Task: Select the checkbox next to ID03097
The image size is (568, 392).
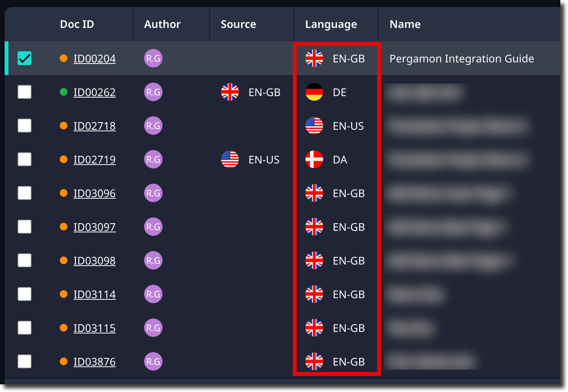Action: click(x=25, y=227)
